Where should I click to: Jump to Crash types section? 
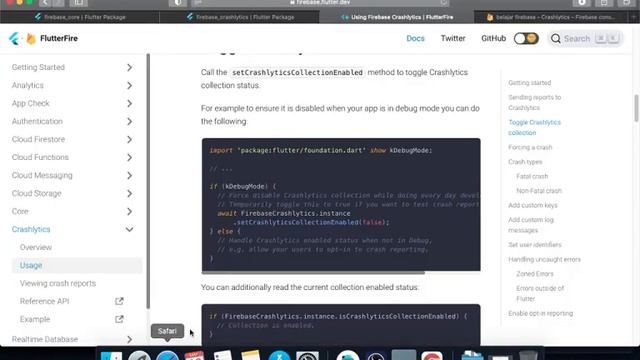click(525, 162)
